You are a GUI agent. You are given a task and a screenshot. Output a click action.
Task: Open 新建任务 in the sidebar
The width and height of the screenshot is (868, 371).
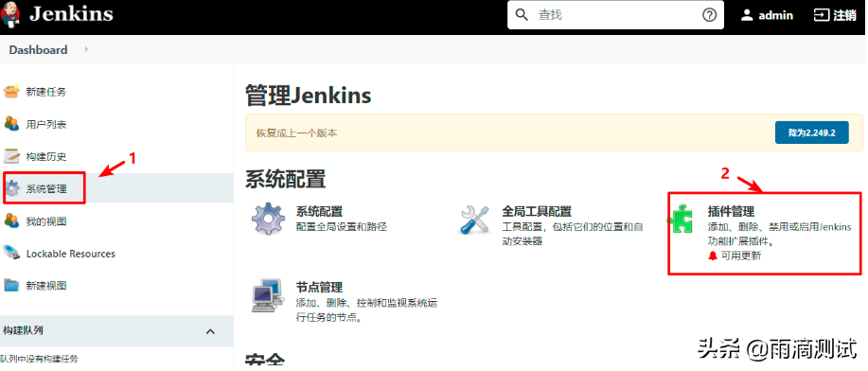pyautogui.click(x=46, y=92)
